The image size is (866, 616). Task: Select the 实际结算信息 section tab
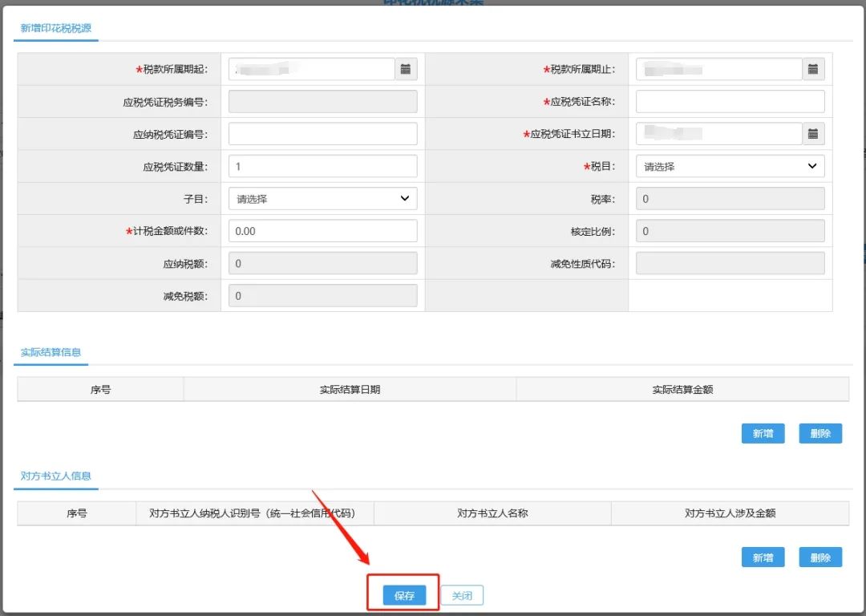51,352
